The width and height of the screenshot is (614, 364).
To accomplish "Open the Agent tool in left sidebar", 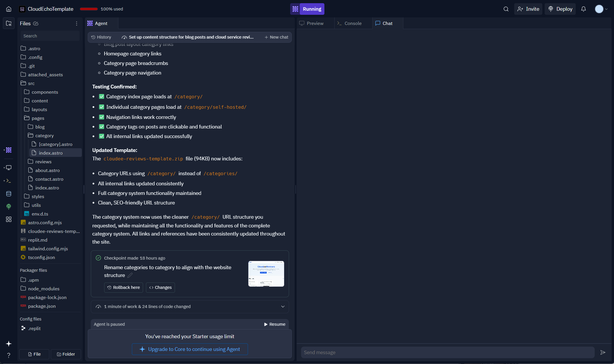I will click(9, 150).
